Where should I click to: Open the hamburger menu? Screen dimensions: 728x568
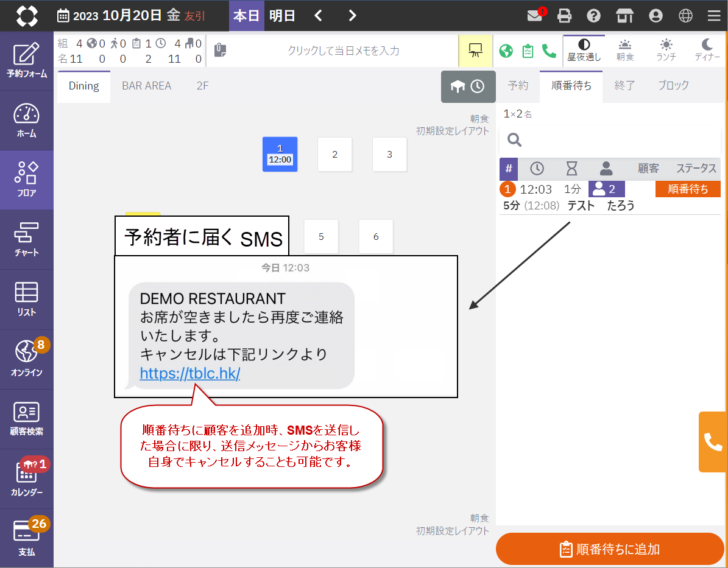pyautogui.click(x=714, y=16)
